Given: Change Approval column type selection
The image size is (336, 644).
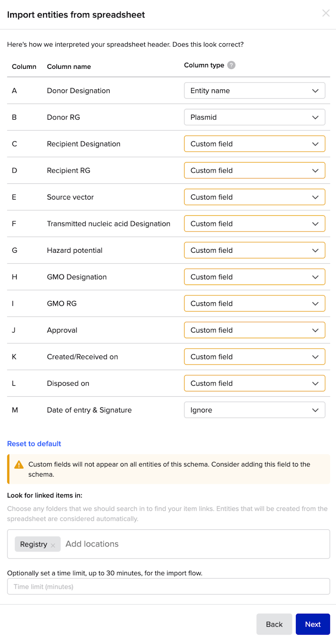Looking at the screenshot, I should click(254, 330).
